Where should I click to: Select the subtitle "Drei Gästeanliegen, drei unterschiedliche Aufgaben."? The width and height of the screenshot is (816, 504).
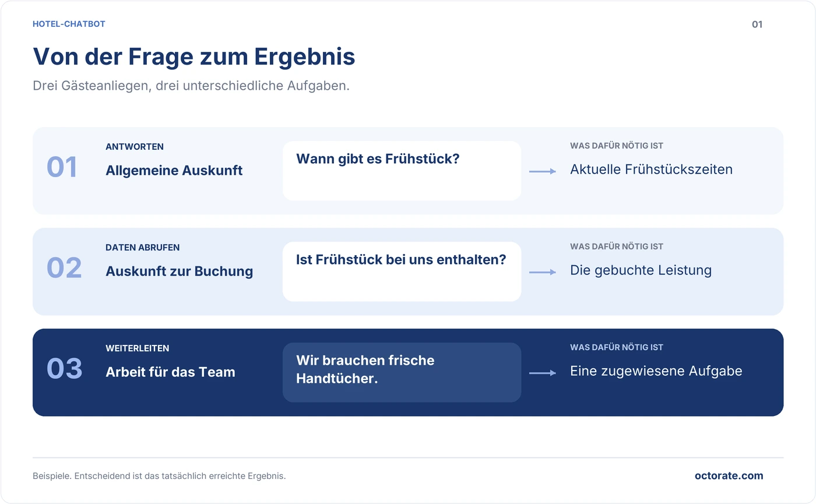click(191, 86)
